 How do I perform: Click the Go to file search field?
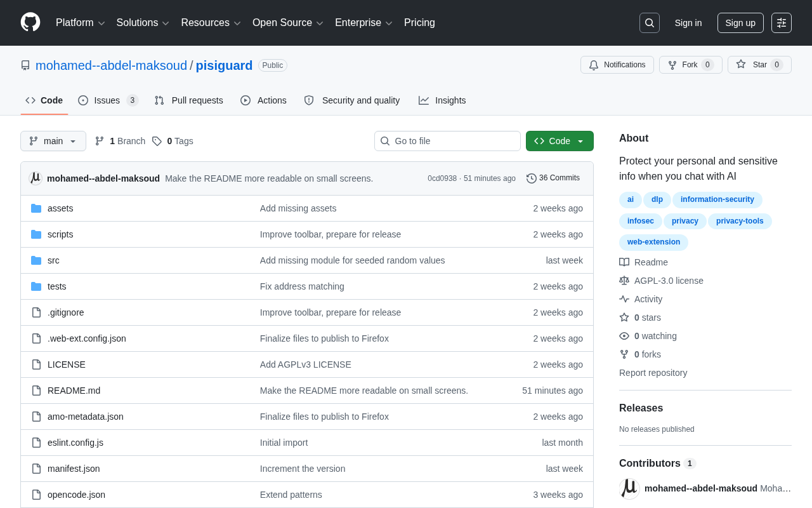coord(447,141)
